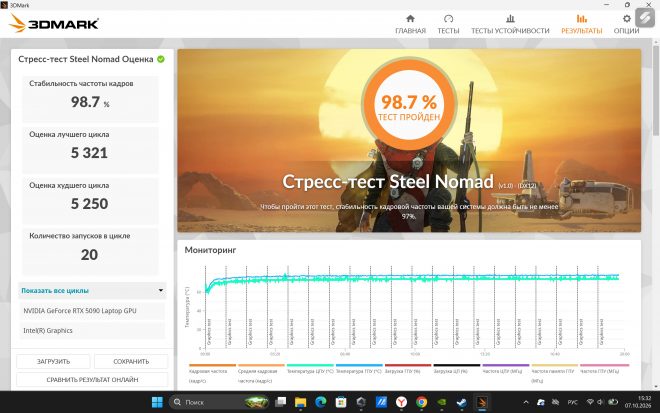
Task: Show hidden tray icons chevron
Action: coord(526,402)
